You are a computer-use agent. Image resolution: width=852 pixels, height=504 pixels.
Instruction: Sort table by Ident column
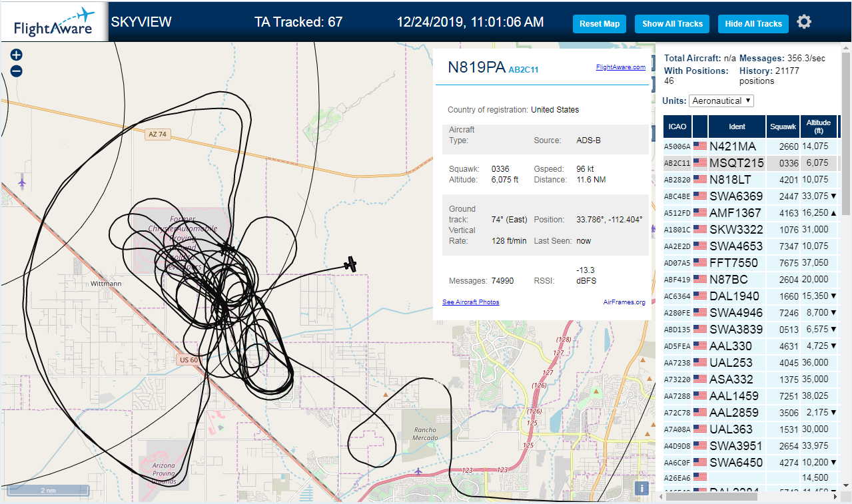pos(737,126)
